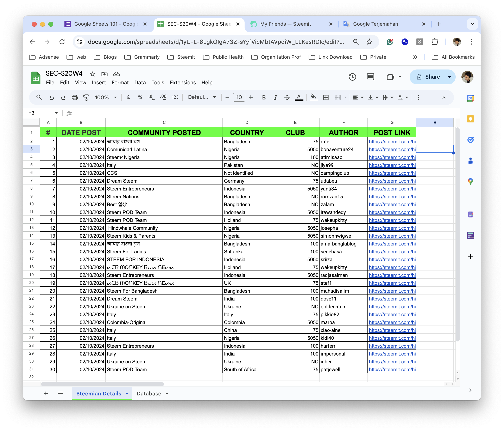This screenshot has width=504, height=431.
Task: Open the post link for author rme
Action: coord(392,141)
